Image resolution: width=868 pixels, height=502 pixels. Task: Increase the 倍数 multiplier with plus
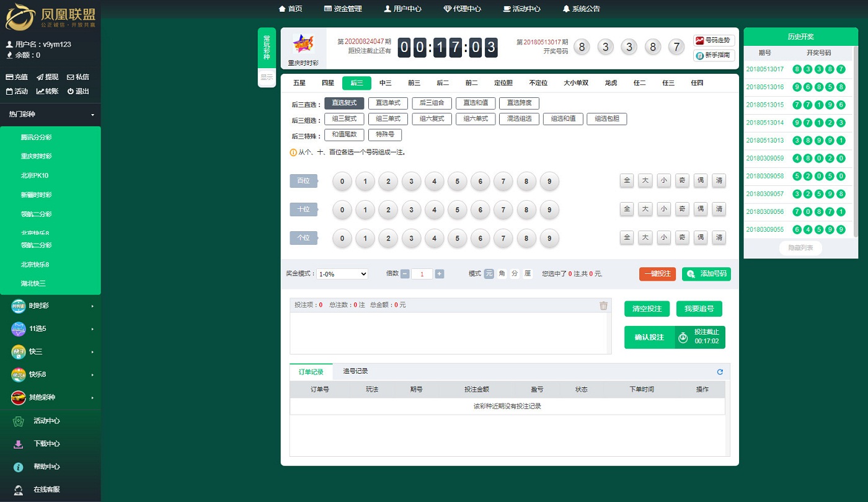coord(440,274)
